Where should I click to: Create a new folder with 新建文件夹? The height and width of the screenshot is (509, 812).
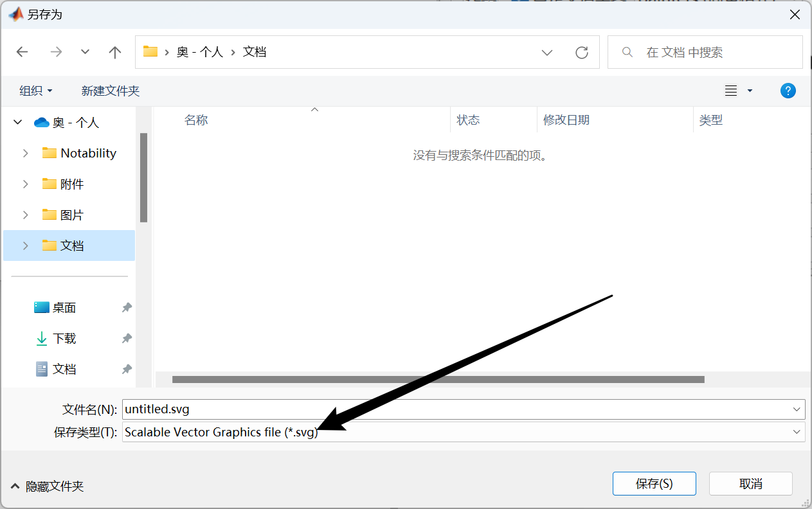click(110, 90)
